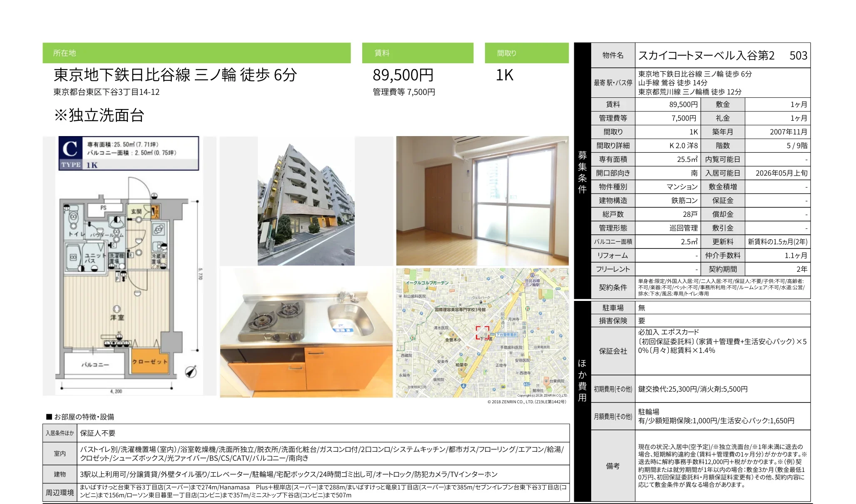856x504 pixels.
Task: Click the red target marker on map
Action: pos(483,333)
